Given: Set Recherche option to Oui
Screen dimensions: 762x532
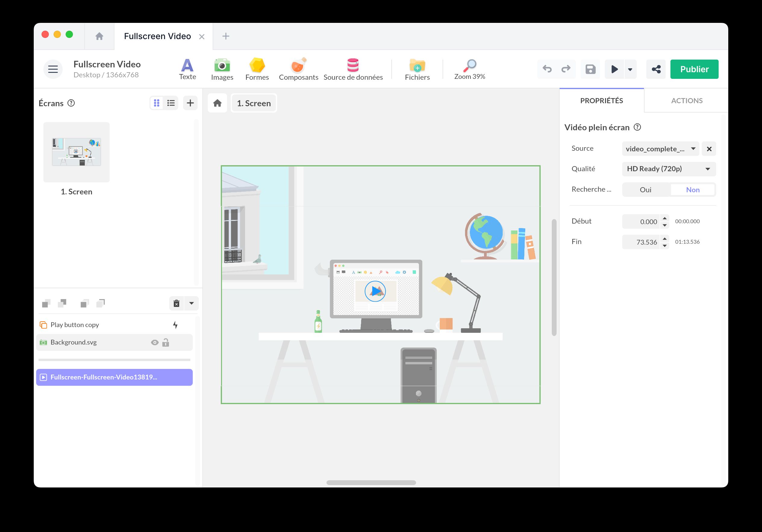Looking at the screenshot, I should point(645,189).
